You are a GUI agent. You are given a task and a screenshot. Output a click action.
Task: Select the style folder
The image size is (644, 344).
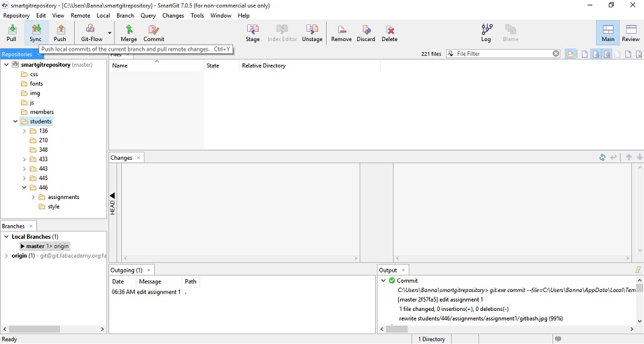49,206
